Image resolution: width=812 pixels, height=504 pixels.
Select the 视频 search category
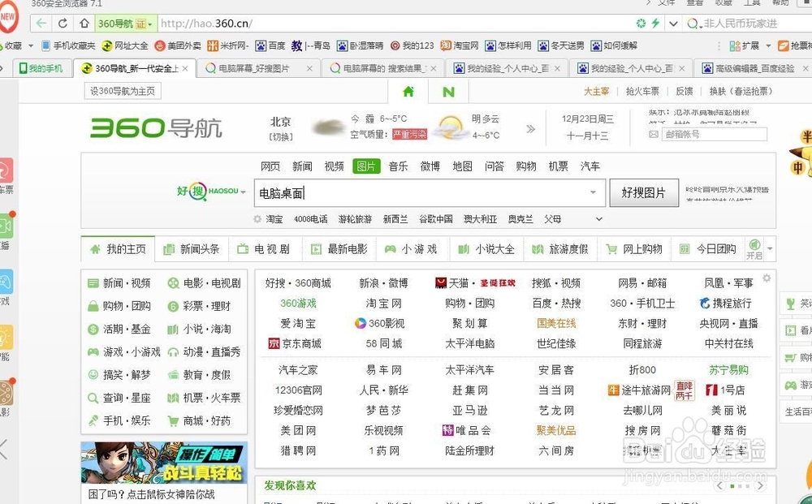coord(334,166)
